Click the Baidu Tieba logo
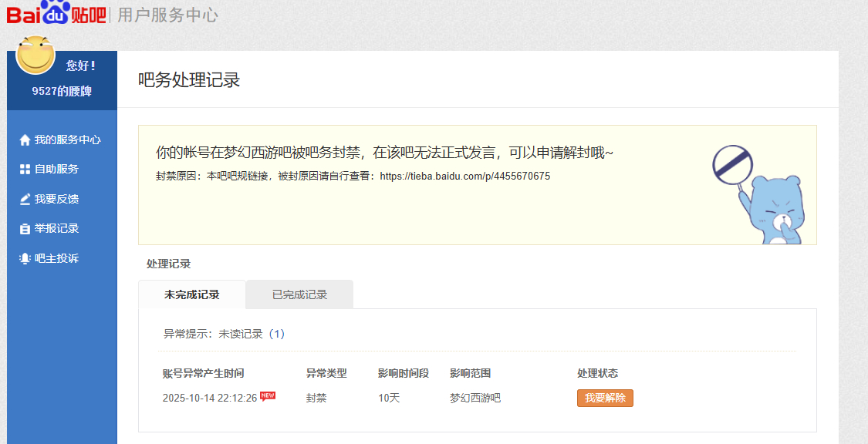868x444 pixels. click(56, 13)
